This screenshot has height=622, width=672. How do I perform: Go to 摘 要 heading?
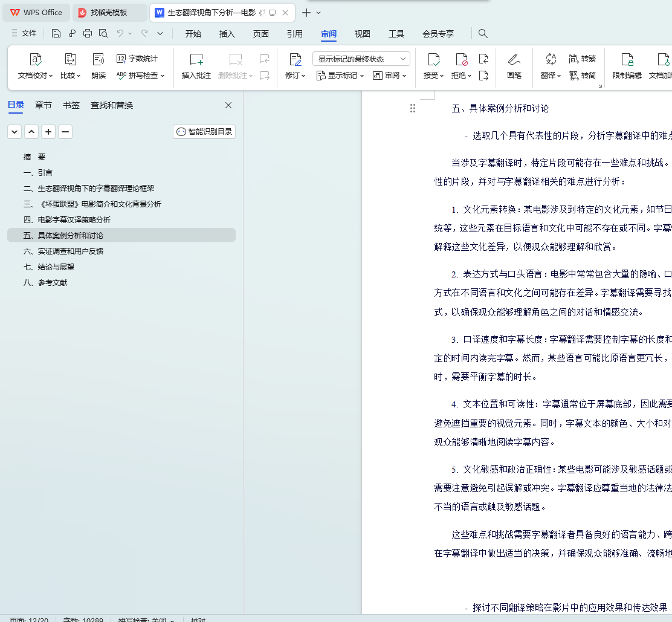(x=34, y=157)
